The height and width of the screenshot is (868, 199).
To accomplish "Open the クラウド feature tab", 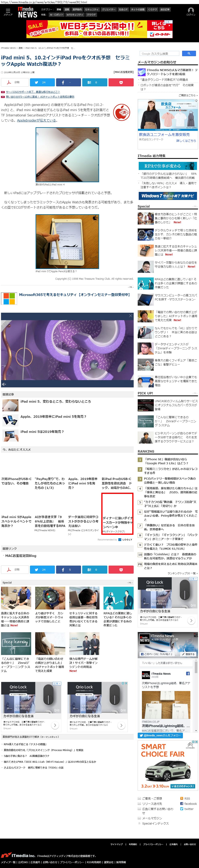I will [x=91, y=15].
